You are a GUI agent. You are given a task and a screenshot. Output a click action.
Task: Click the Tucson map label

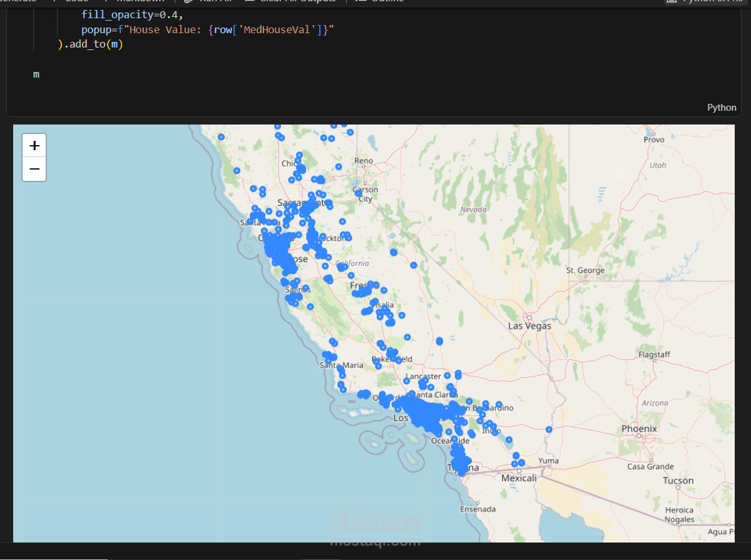pyautogui.click(x=678, y=481)
